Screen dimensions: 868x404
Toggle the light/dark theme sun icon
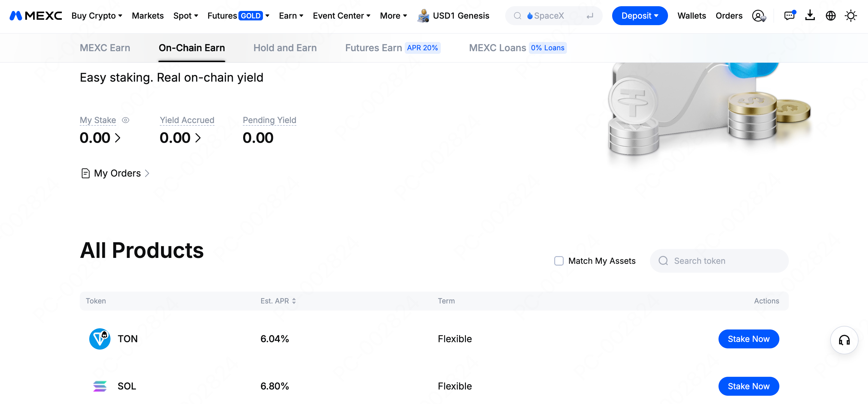(x=851, y=16)
